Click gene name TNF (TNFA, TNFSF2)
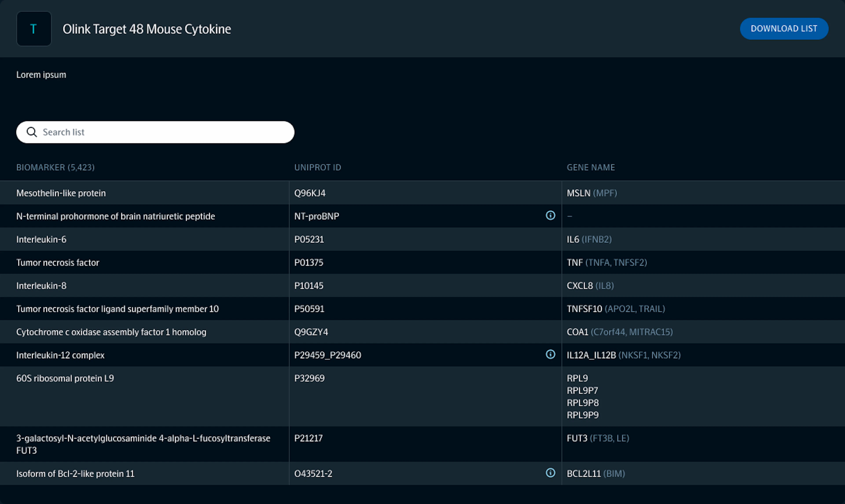 pos(607,263)
